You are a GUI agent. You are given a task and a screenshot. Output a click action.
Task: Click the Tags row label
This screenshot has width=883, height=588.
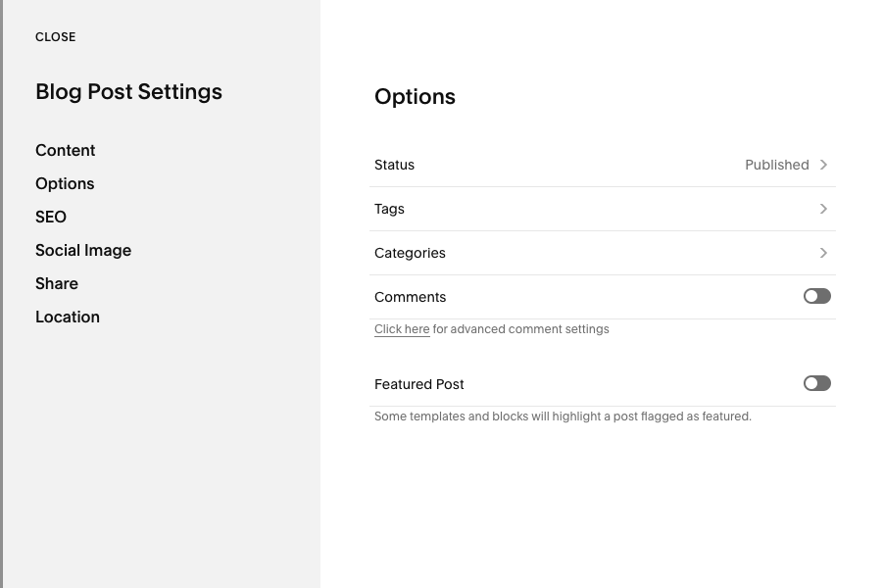(x=389, y=209)
